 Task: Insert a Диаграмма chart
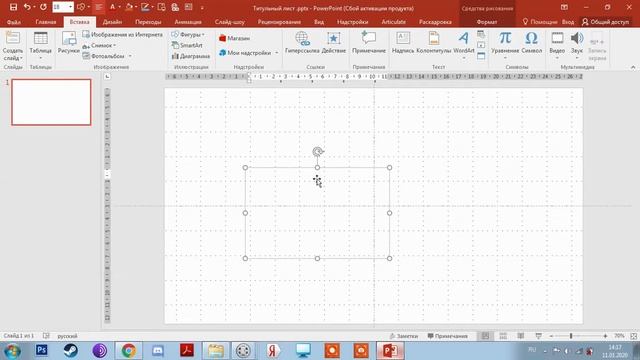click(x=191, y=56)
